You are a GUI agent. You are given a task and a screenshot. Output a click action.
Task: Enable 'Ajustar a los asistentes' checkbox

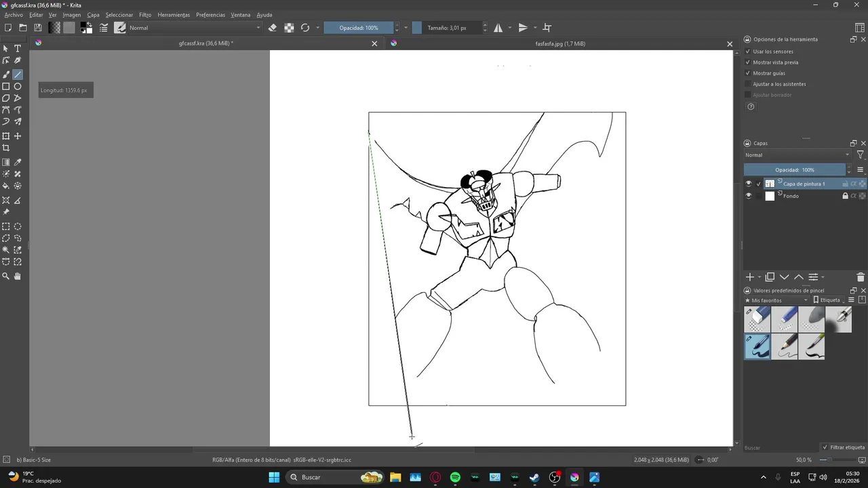tap(748, 84)
